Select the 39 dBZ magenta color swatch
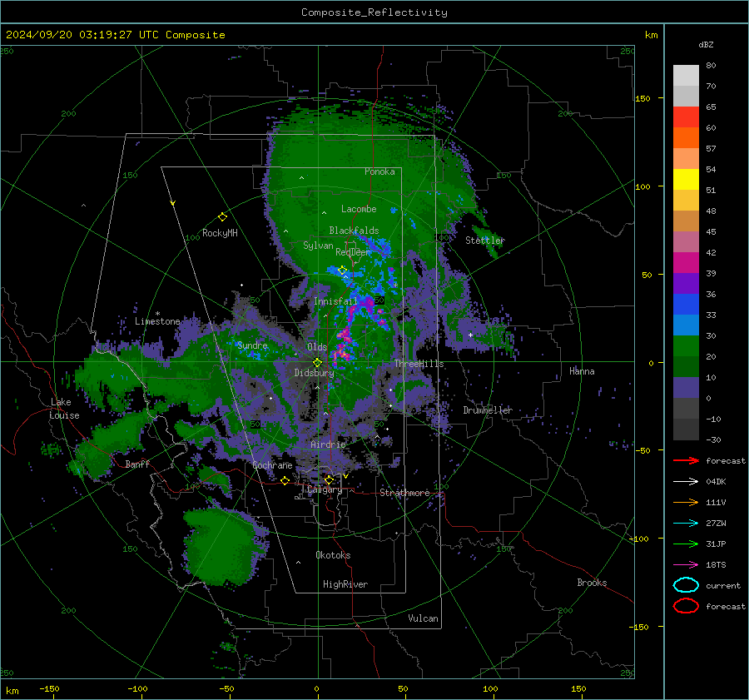Screen dimensions: 749x700 click(x=686, y=263)
